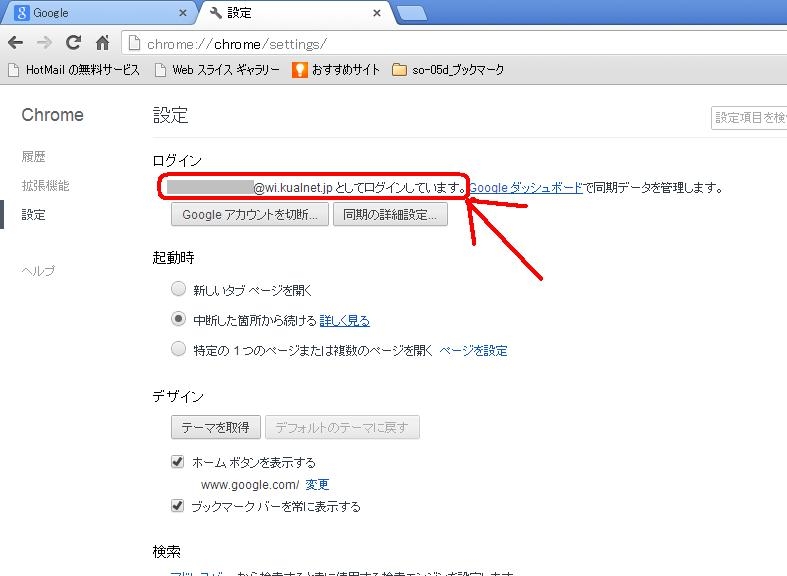The width and height of the screenshot is (787, 576).
Task: Close the 設定 tab
Action: (377, 13)
